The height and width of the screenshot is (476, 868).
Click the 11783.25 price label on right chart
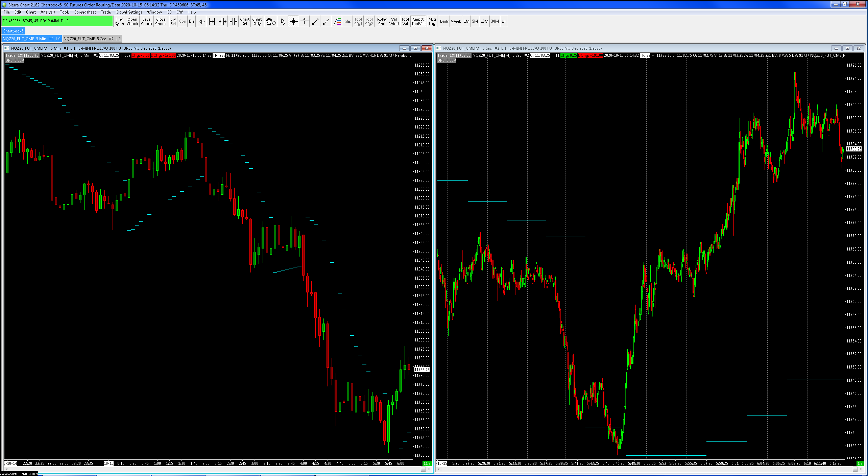tap(854, 149)
